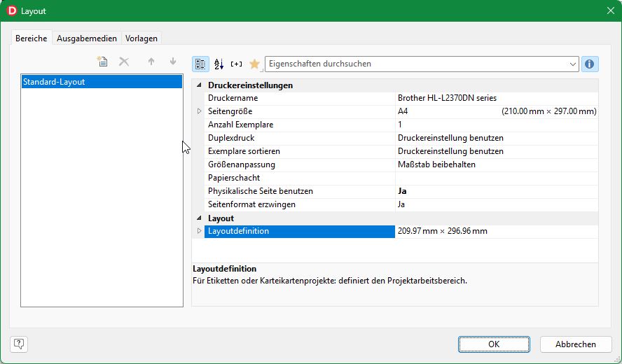
Task: Expand the Layoutdefinition property
Action: pyautogui.click(x=199, y=231)
